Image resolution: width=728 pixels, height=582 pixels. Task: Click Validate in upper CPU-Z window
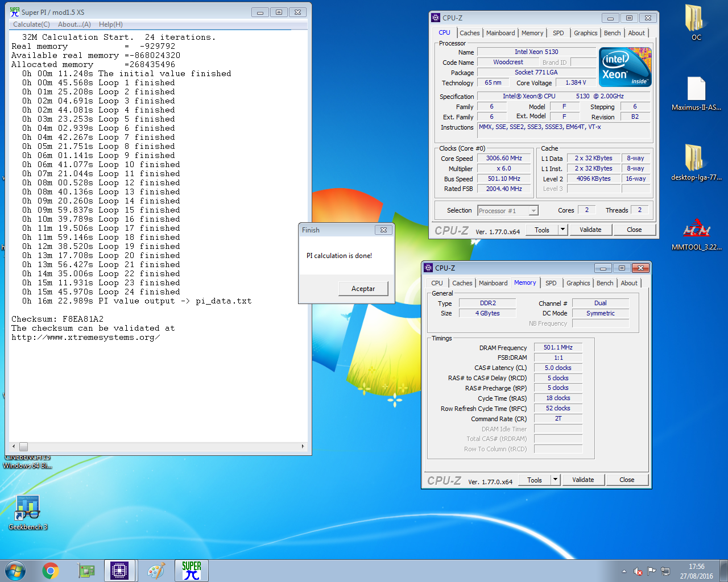(x=590, y=230)
